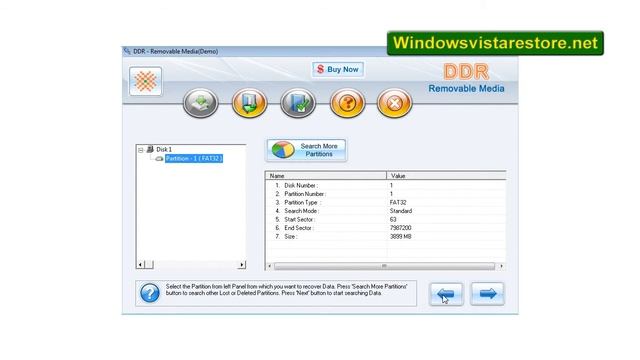640x360 pixels.
Task: Select the 'Partition Type :' row
Action: [x=385, y=202]
